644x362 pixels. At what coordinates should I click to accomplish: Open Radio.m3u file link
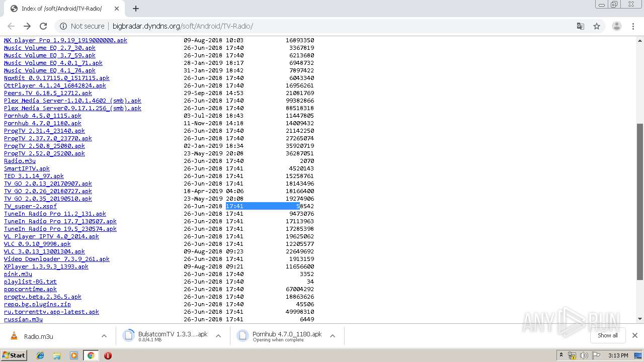20,161
